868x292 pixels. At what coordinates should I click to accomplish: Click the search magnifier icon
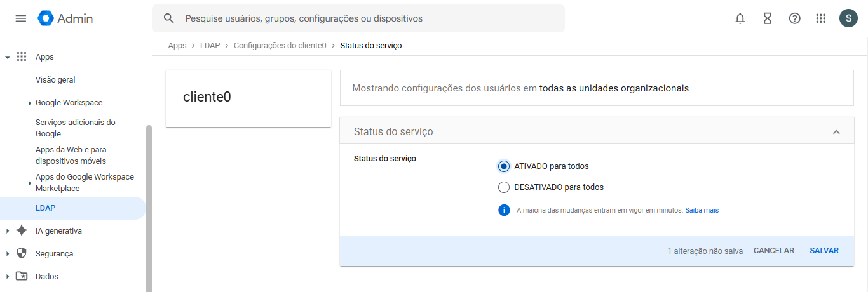click(169, 18)
